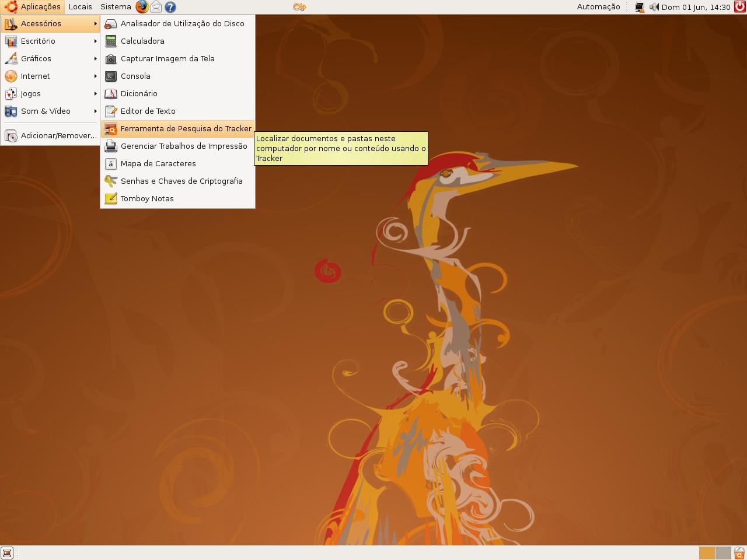This screenshot has width=747, height=560.
Task: Click the Escritório chart icon
Action: pyautogui.click(x=11, y=41)
